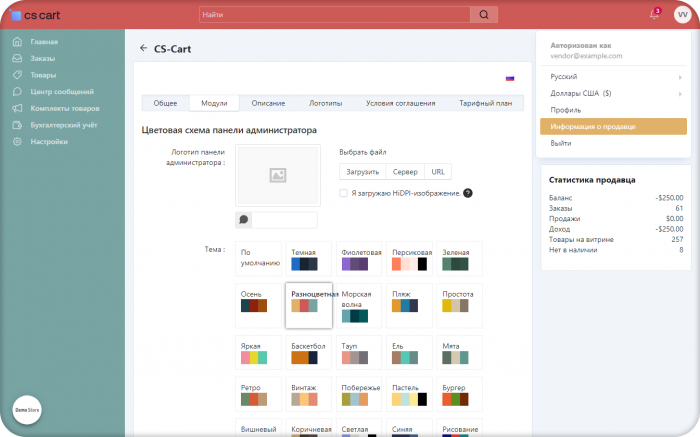Switch to the Логотипы tab
Image resolution: width=700 pixels, height=437 pixels.
click(325, 103)
